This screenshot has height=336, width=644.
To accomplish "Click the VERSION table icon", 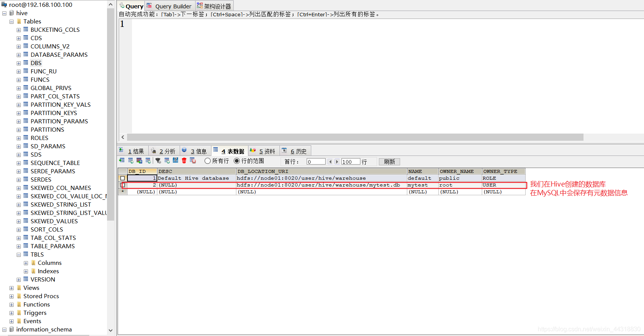I will [x=26, y=279].
